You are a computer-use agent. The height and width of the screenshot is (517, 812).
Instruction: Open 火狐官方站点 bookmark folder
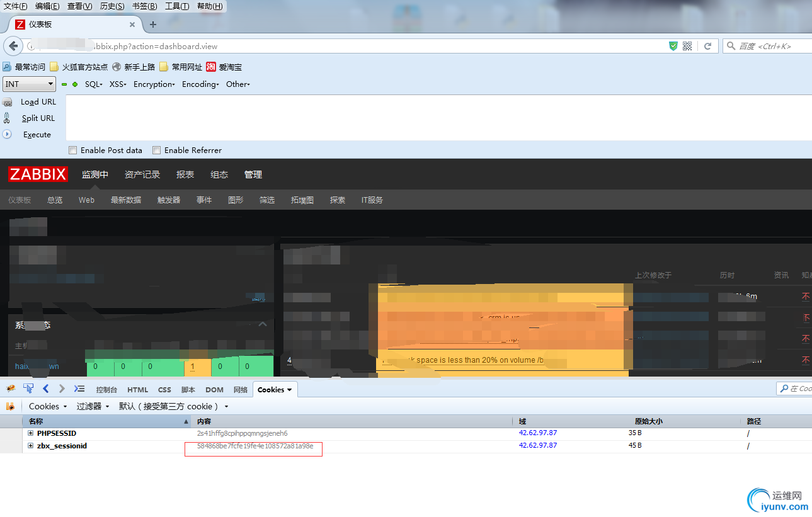pyautogui.click(x=79, y=67)
